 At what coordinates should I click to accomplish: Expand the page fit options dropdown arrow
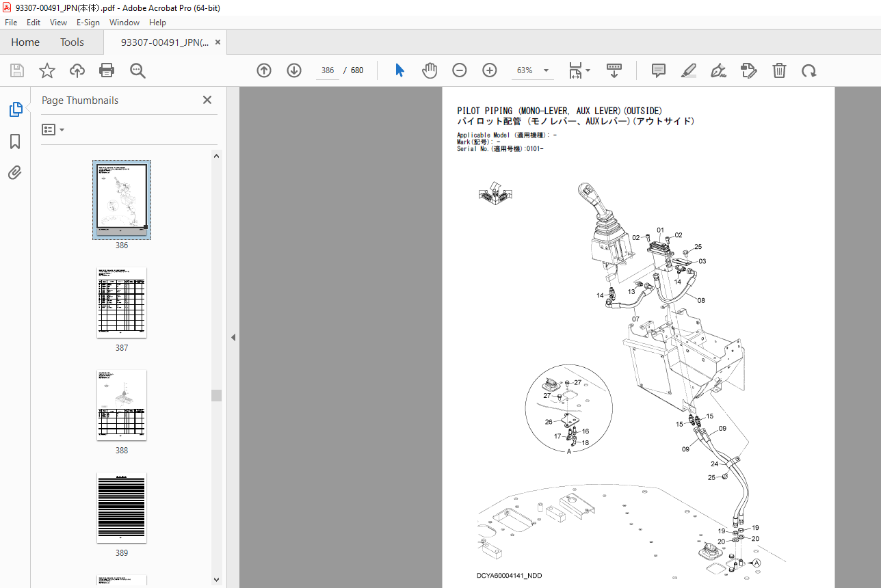click(588, 70)
